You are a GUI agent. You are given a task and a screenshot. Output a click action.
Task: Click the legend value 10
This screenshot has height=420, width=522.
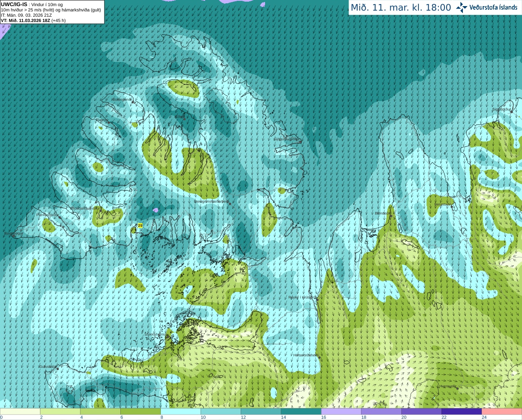[203, 417]
